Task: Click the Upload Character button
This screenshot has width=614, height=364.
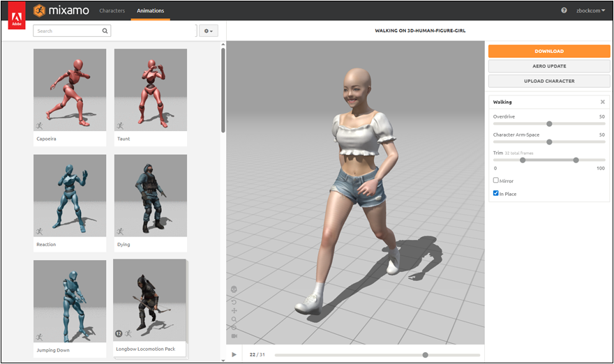Action: click(x=549, y=81)
